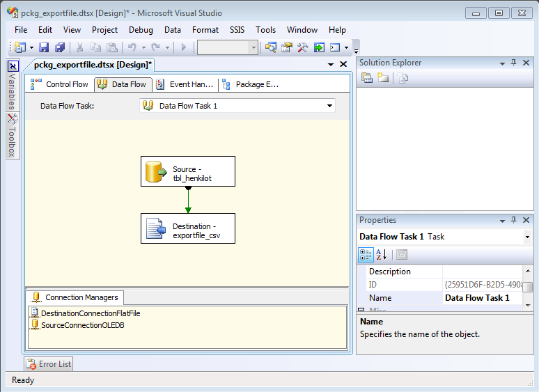The width and height of the screenshot is (539, 392).
Task: Click the Cut scissors icon
Action: (x=80, y=47)
